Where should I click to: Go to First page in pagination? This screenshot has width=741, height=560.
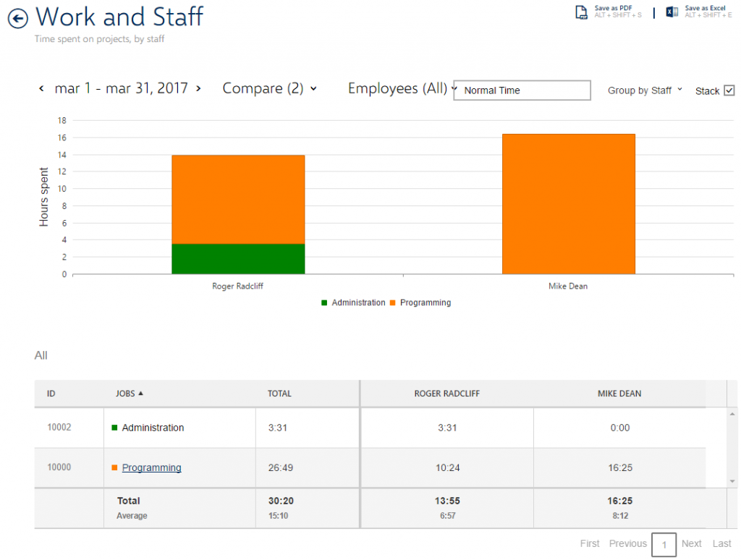pos(590,543)
